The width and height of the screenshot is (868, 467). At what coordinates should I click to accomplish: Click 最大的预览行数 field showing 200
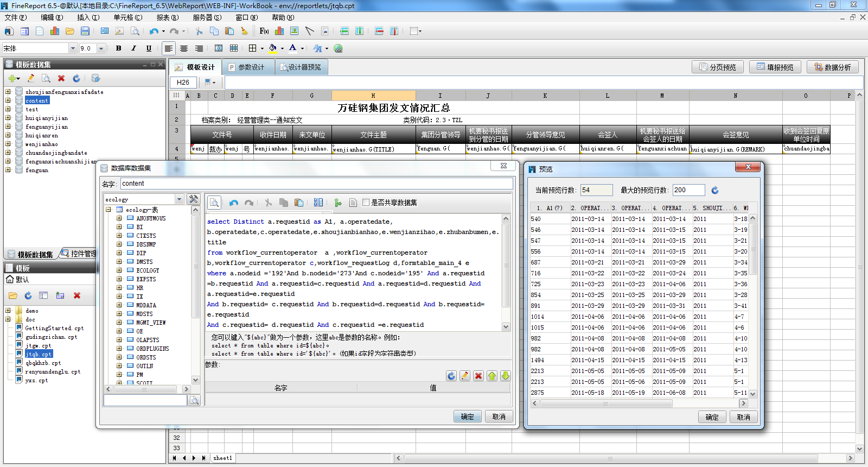point(688,190)
